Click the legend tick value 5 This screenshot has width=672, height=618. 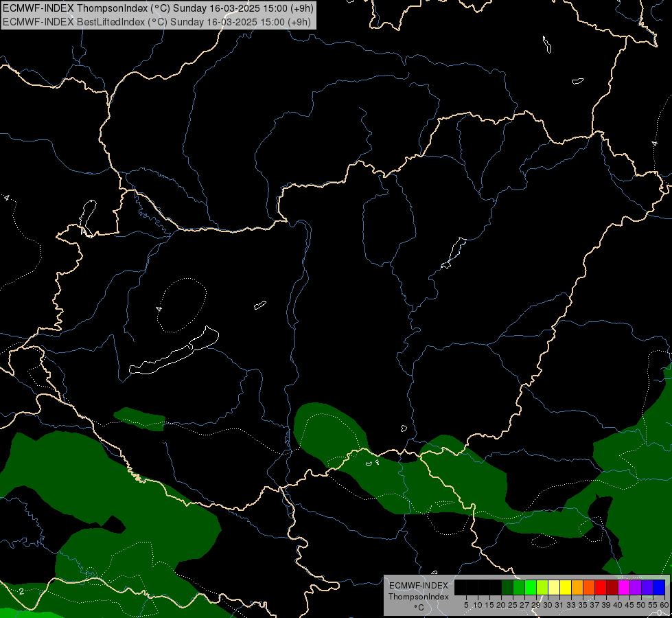click(x=466, y=605)
